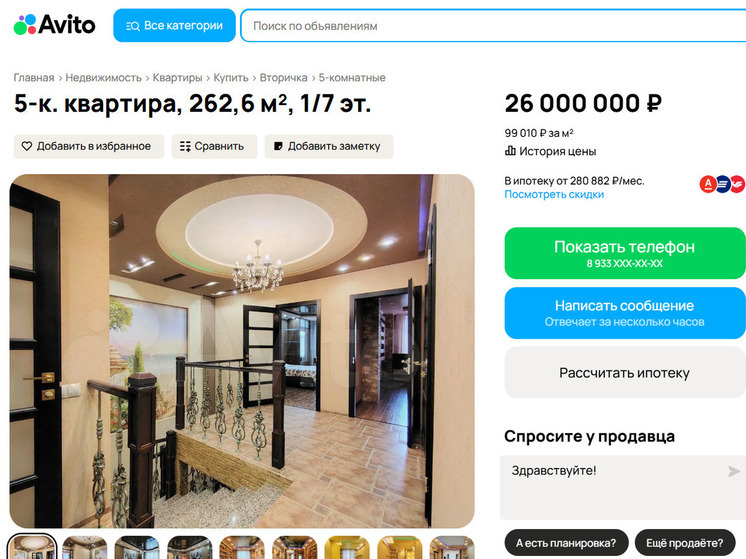Click Написать сообщение button
Screen dimensions: 746x559
tap(625, 313)
